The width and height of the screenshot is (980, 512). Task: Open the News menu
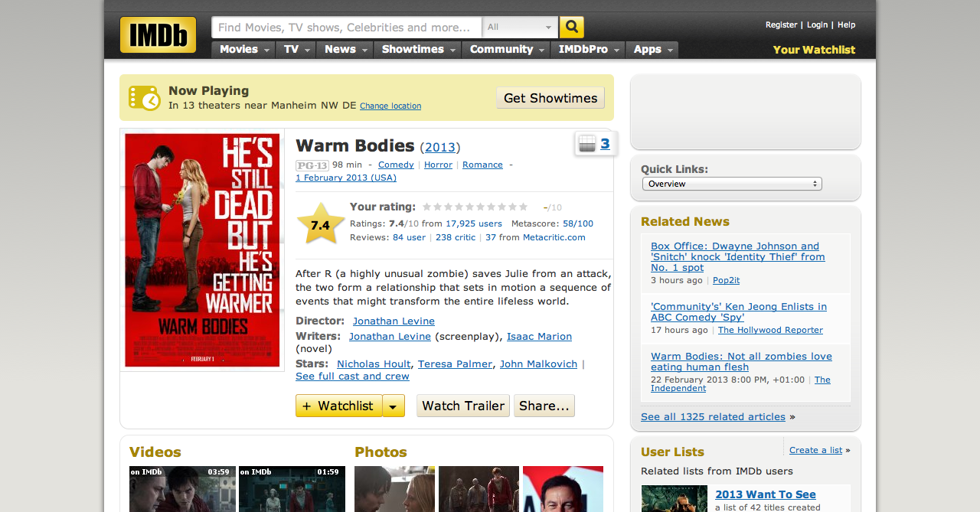tap(345, 50)
